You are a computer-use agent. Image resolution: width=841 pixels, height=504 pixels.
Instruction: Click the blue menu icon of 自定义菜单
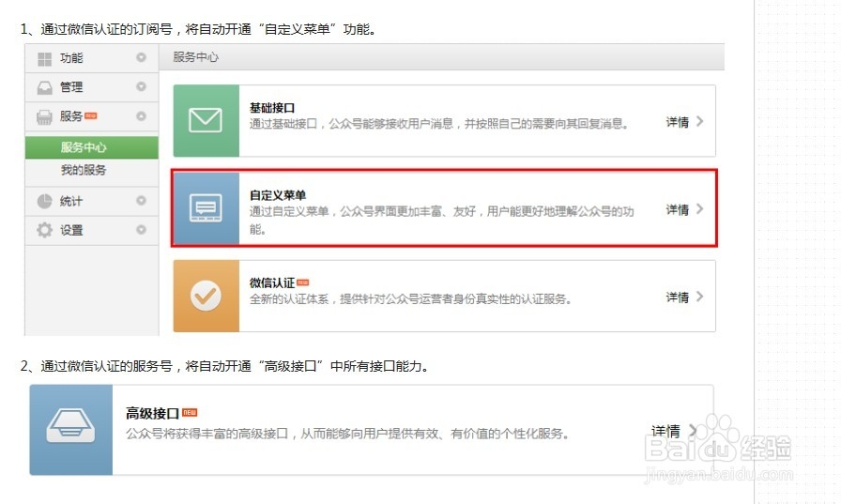(x=206, y=208)
